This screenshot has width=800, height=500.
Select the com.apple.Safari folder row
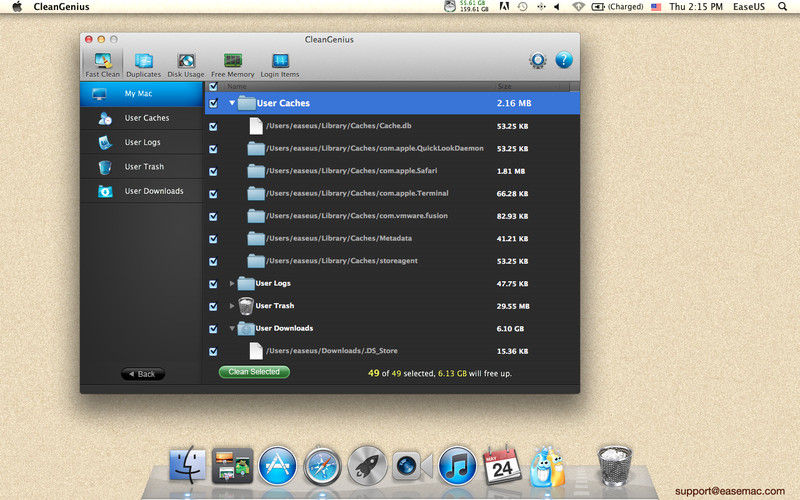coord(392,171)
